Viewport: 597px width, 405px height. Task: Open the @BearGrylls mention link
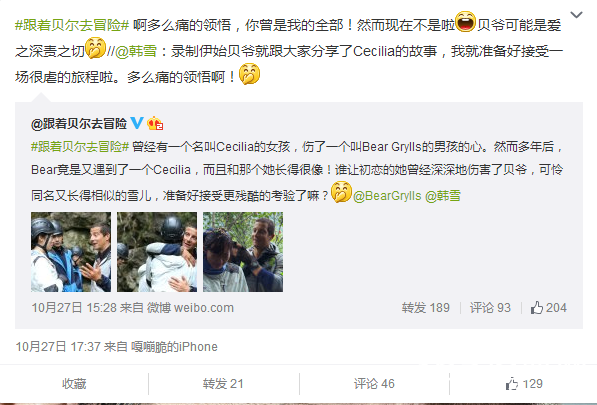[x=387, y=196]
